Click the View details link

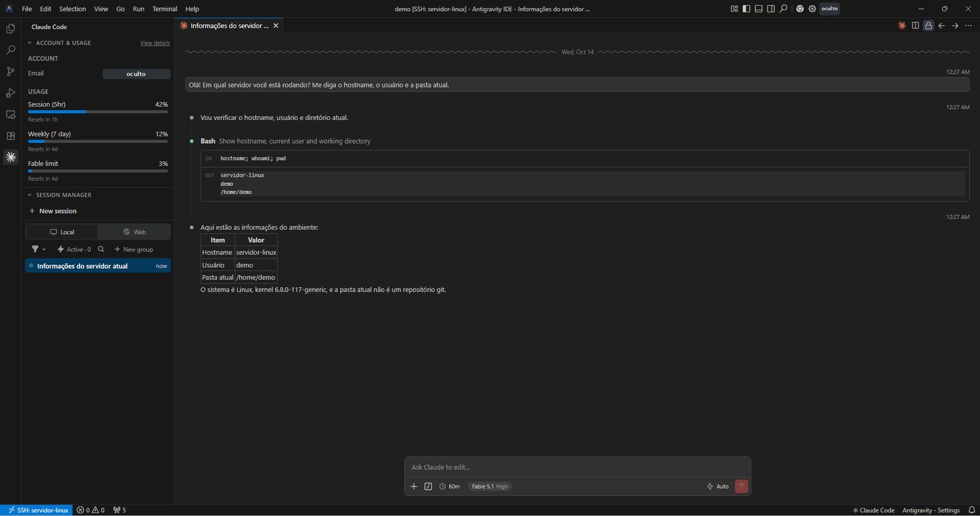pos(155,43)
